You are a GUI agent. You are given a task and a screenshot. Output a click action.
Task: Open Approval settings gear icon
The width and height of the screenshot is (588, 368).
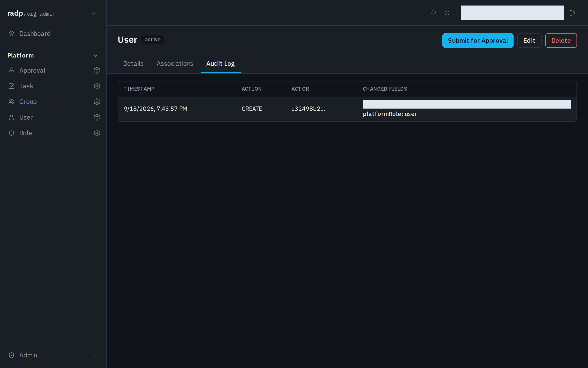click(x=97, y=70)
